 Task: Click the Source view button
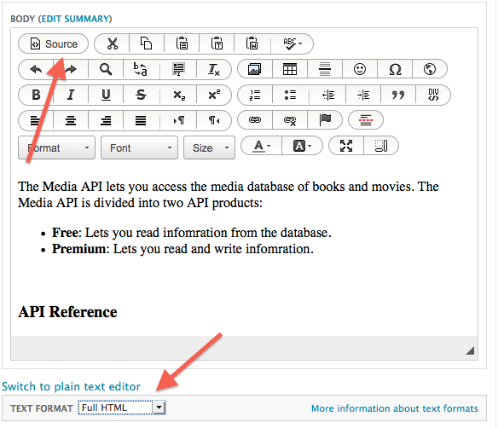pos(54,43)
